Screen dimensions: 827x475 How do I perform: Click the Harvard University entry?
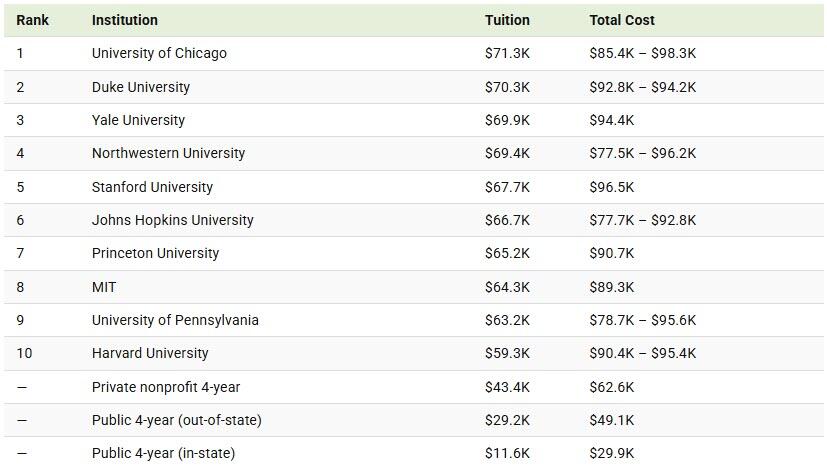point(150,353)
